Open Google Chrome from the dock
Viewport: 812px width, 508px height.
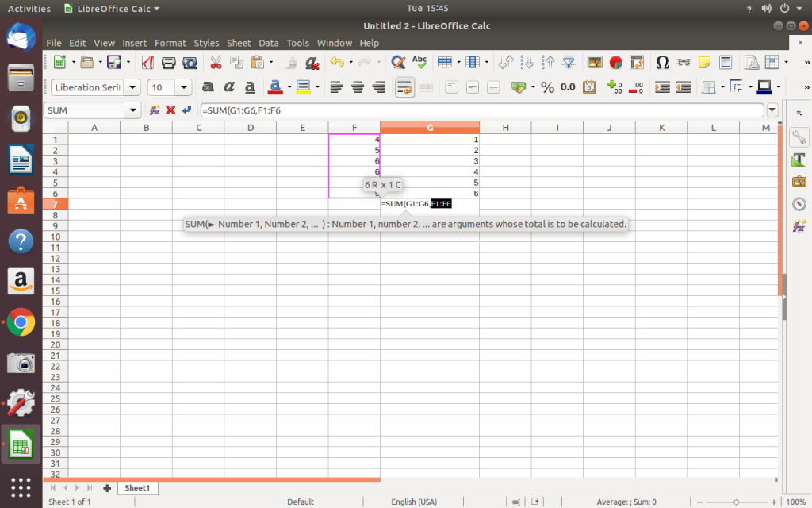(x=21, y=322)
